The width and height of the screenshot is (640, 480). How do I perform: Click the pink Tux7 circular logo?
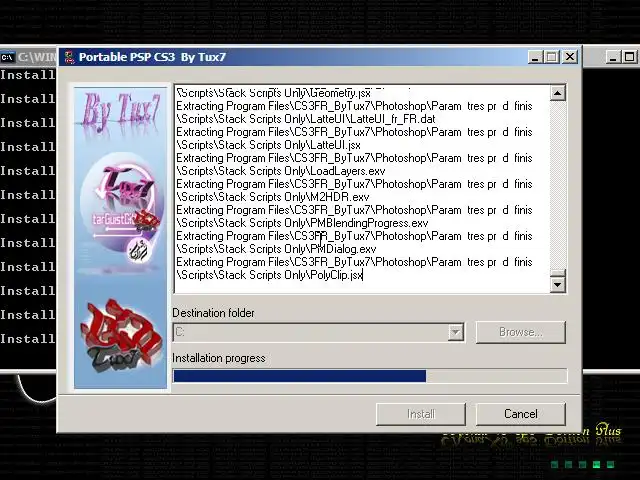pos(122,209)
